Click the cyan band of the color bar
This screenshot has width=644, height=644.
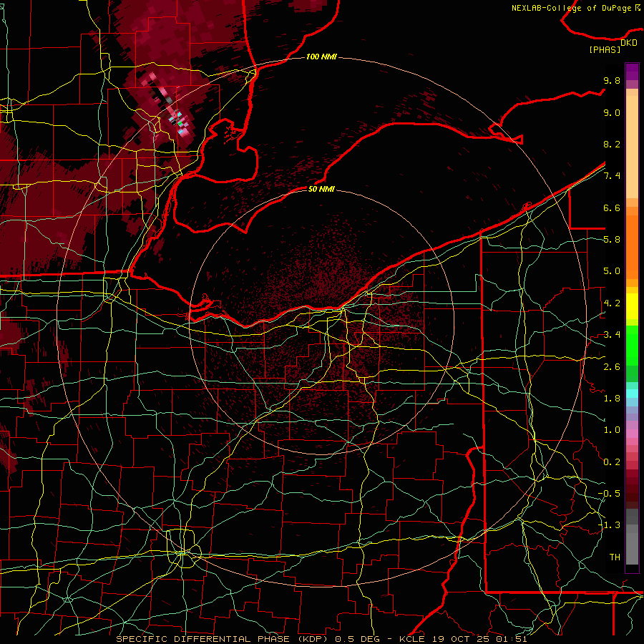coord(632,394)
